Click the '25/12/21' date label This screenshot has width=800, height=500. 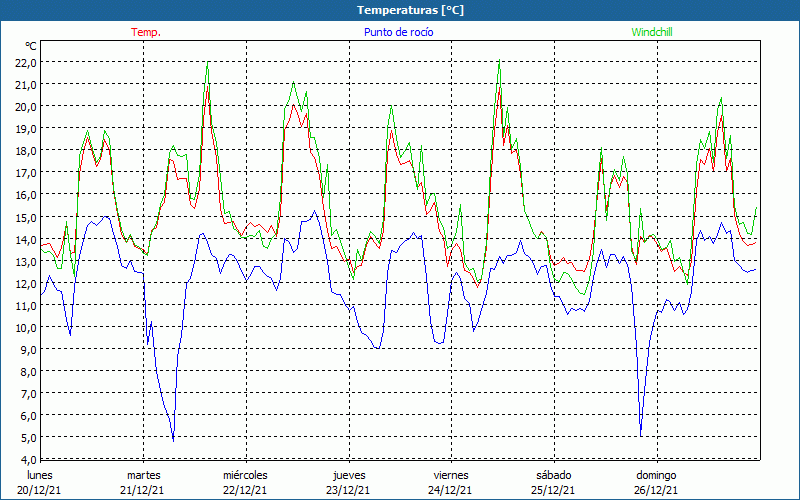pos(553,490)
